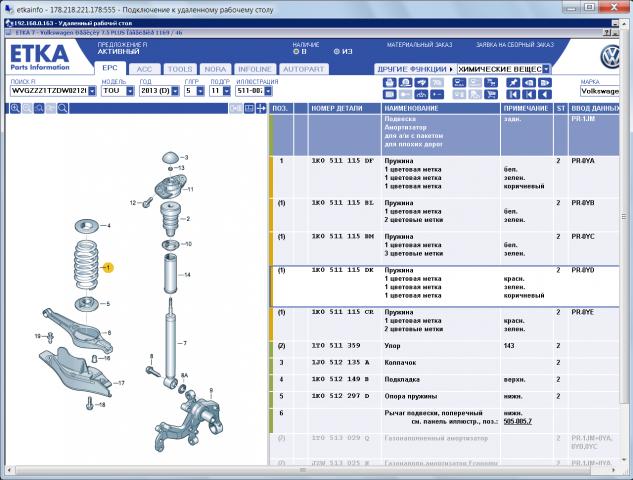
Task: Switch to the ACC tab
Action: (x=145, y=69)
